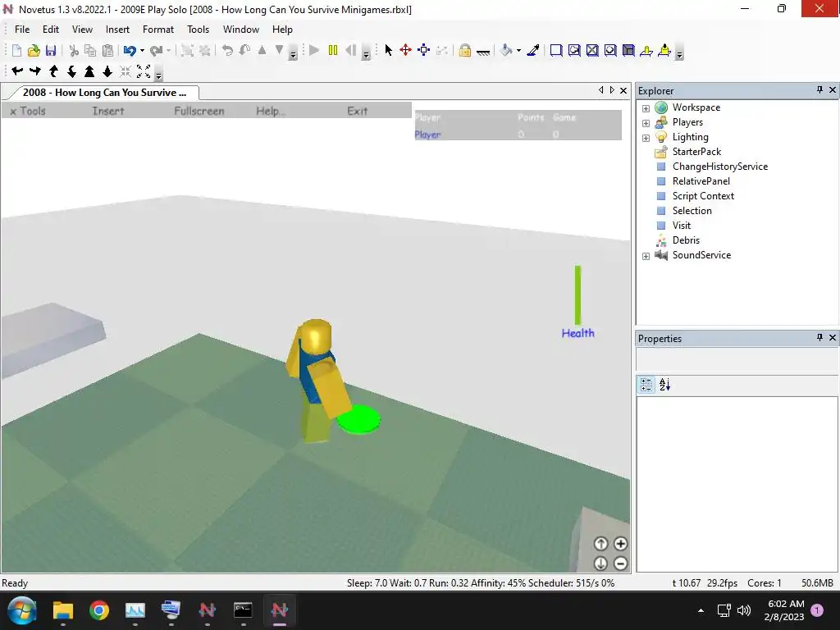Pan camera right with right arrow icon

[x=35, y=71]
